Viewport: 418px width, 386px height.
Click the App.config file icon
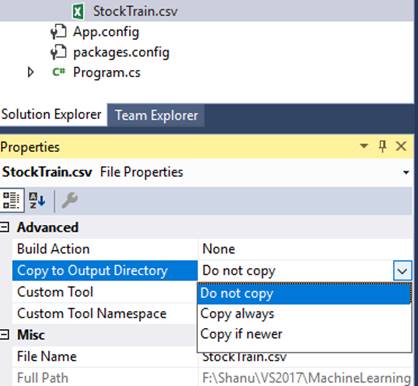point(58,32)
